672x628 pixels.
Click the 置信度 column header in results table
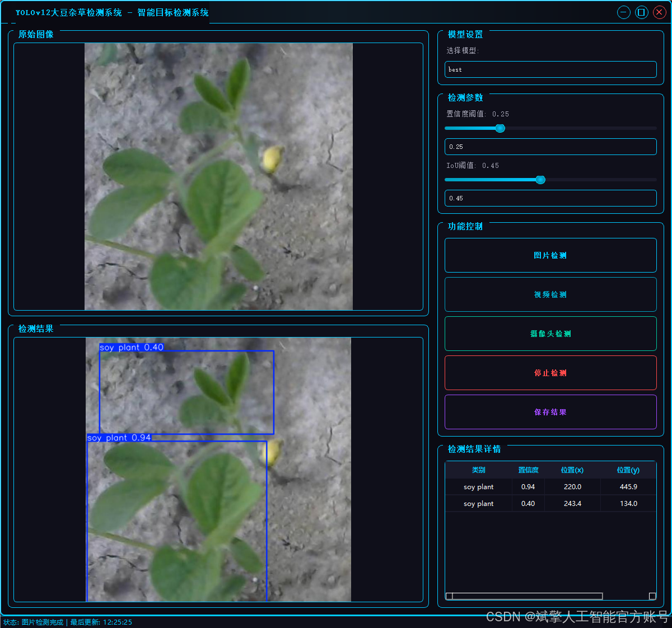pyautogui.click(x=528, y=470)
